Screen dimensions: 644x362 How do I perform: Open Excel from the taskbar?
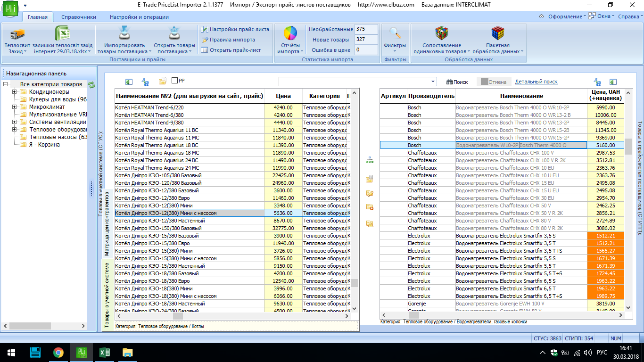[x=105, y=353]
